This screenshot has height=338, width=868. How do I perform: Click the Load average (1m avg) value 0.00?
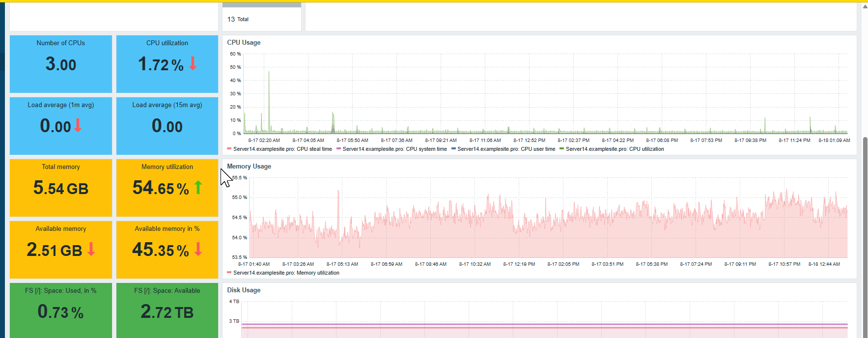(x=56, y=126)
